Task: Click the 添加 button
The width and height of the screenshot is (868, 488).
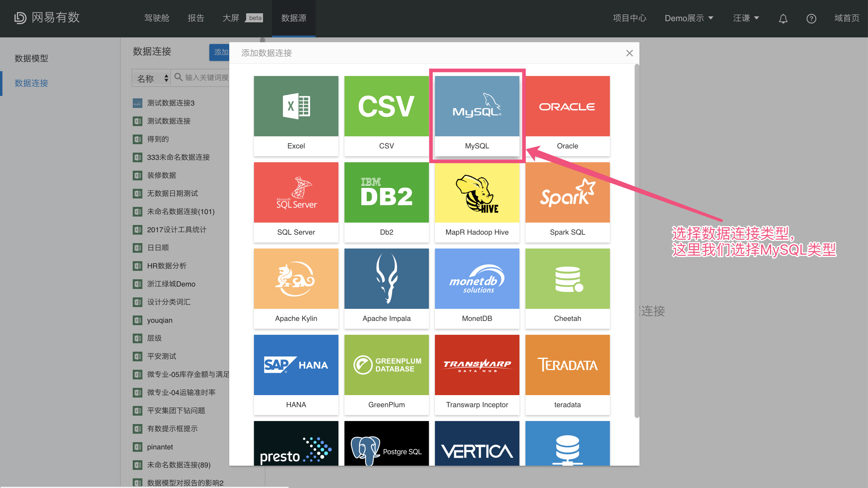Action: click(x=219, y=52)
